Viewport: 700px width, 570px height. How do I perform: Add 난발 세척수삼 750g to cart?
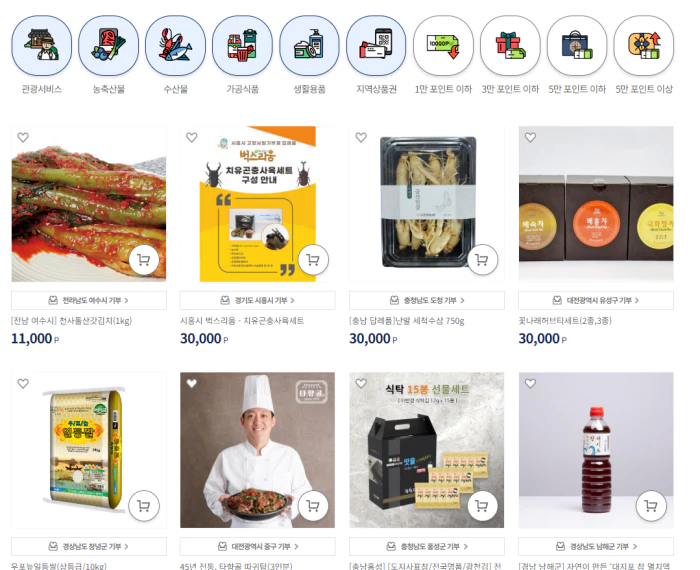tap(482, 260)
